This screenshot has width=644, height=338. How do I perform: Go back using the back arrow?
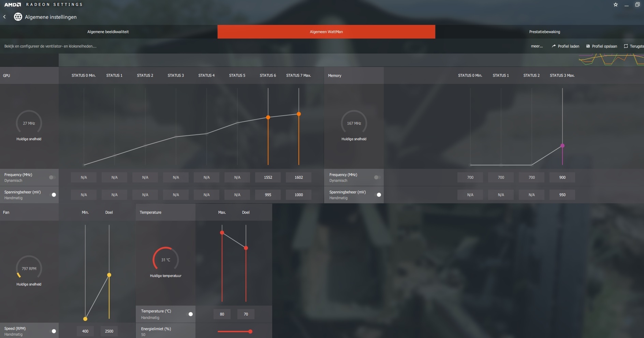[4, 17]
